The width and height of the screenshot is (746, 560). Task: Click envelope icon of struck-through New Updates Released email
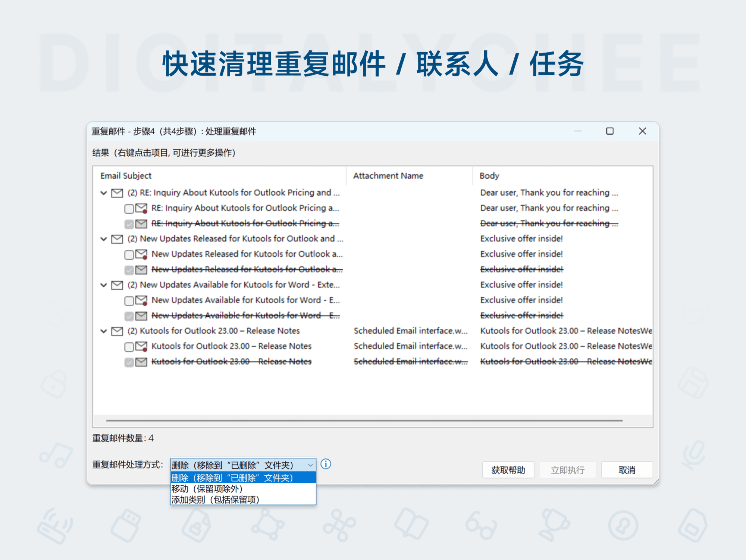141,269
